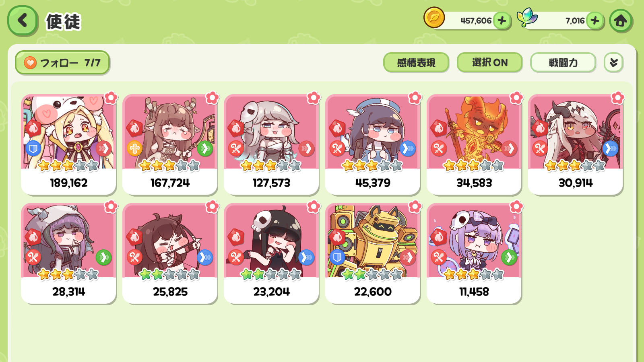Click star rating on 25,825 archer card
This screenshot has height=362, width=644.
pos(169,275)
